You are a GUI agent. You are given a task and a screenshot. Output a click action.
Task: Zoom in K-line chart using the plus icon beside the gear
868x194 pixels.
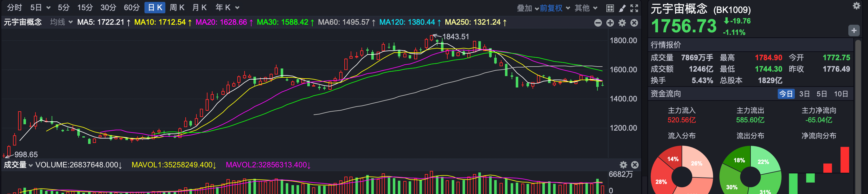[x=610, y=23]
